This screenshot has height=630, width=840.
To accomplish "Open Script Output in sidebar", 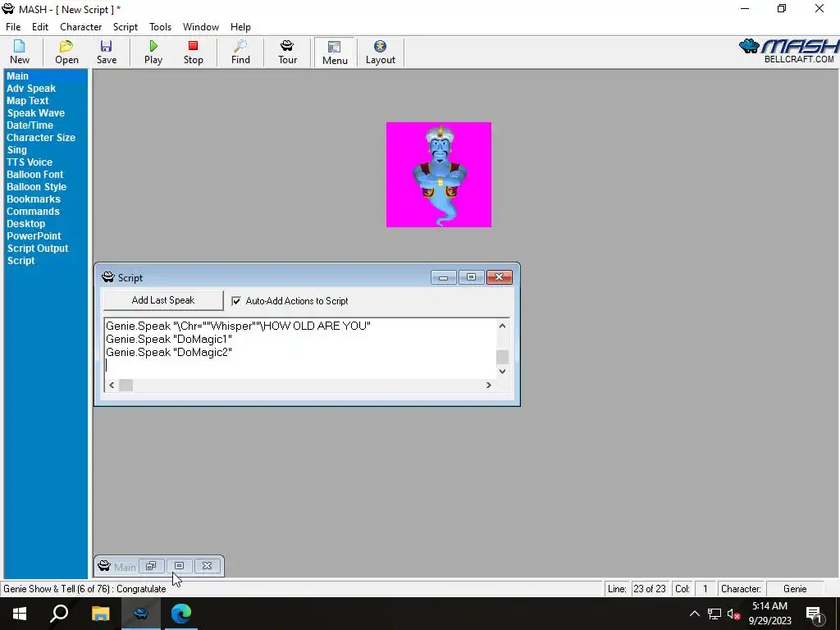I will [38, 249].
